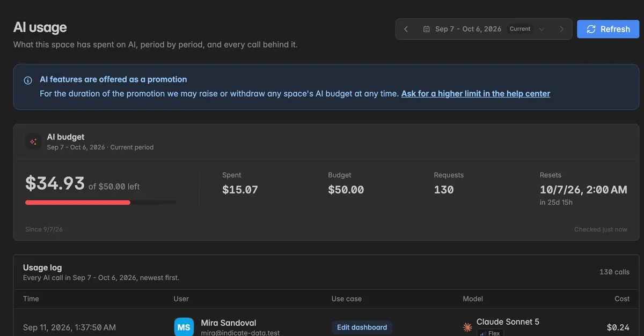
Task: Click the Time column header
Action: 31,298
